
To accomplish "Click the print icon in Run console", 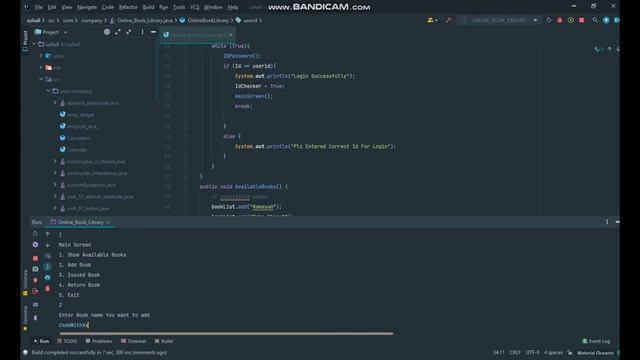I will pos(47,278).
